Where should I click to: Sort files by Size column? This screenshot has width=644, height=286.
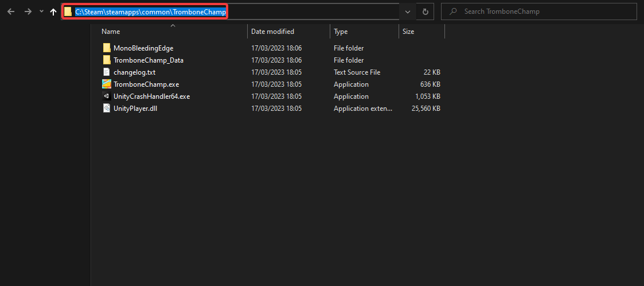(408, 32)
